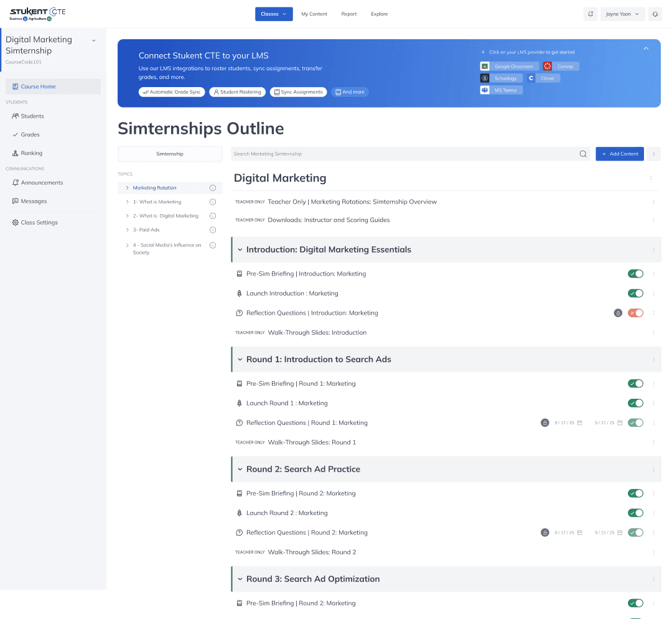Click Stukent CTE logo
The height and width of the screenshot is (619, 672).
pos(38,14)
